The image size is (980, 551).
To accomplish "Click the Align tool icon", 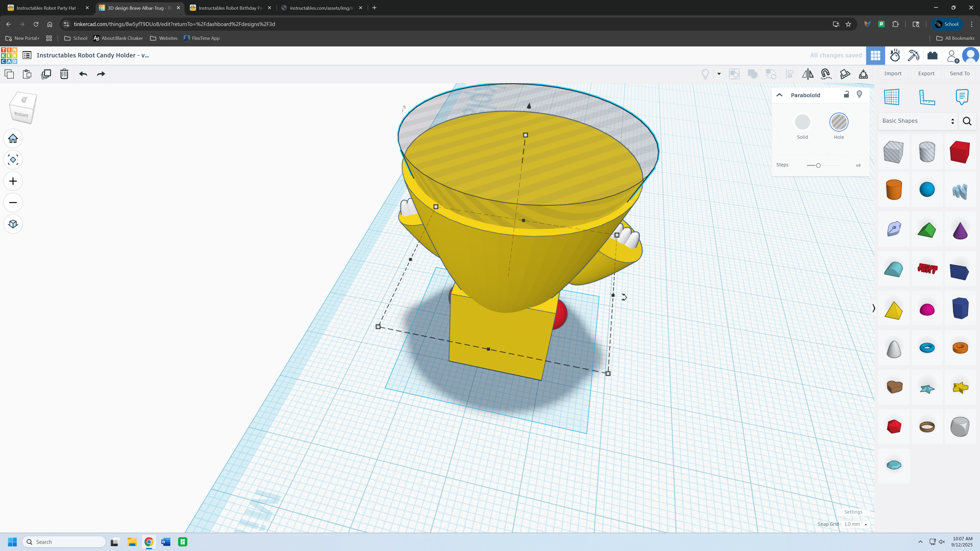I will pyautogui.click(x=790, y=74).
